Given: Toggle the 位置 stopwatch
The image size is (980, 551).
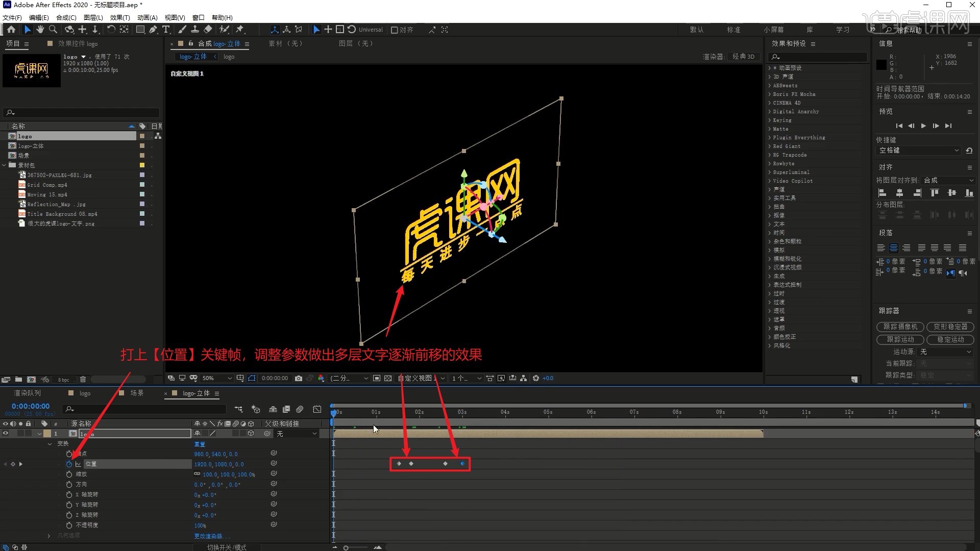Looking at the screenshot, I should pyautogui.click(x=69, y=464).
